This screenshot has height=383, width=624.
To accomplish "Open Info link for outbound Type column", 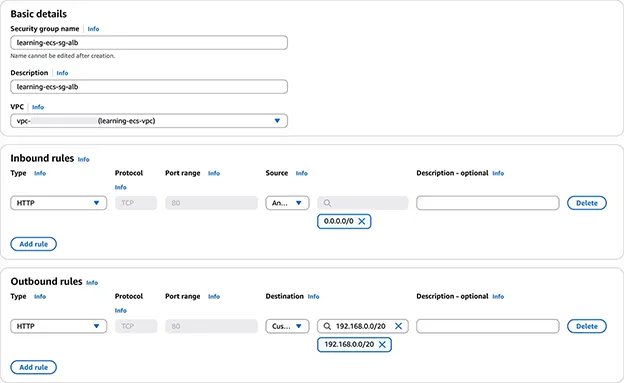I will coord(40,297).
